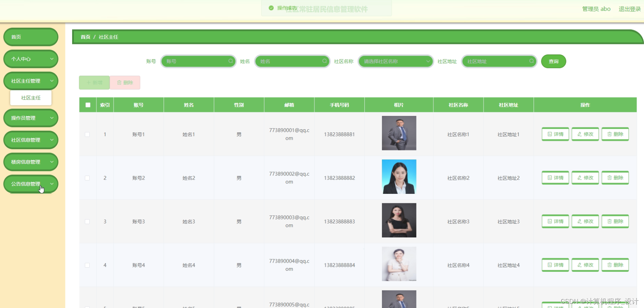Click 首页 in the breadcrumb
The width and height of the screenshot is (644, 308).
point(85,37)
